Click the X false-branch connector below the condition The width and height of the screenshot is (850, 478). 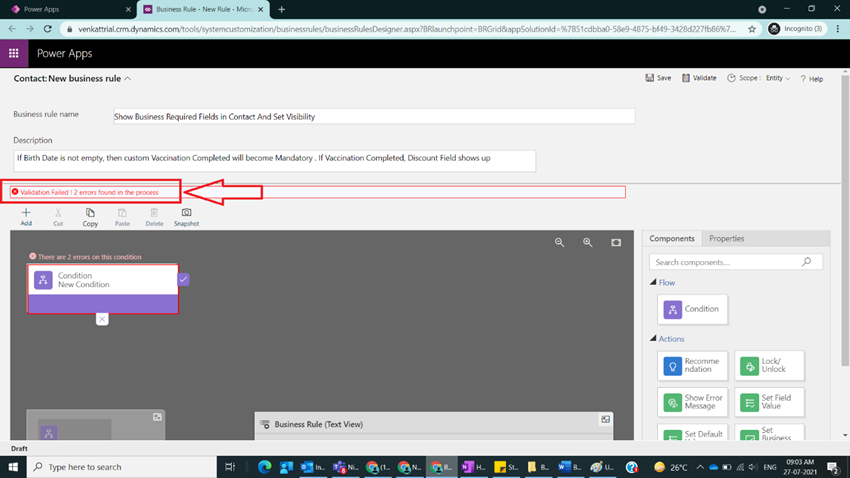pos(102,319)
